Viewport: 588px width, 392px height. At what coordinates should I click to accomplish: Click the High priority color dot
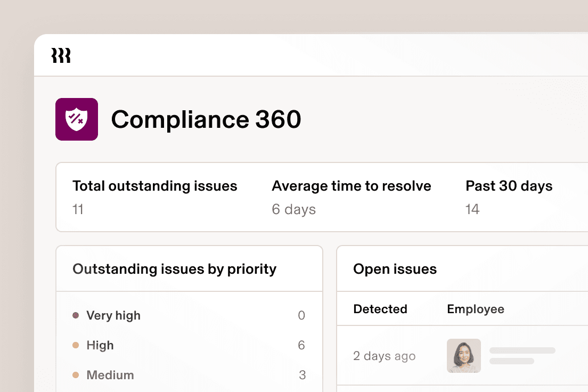(x=76, y=345)
